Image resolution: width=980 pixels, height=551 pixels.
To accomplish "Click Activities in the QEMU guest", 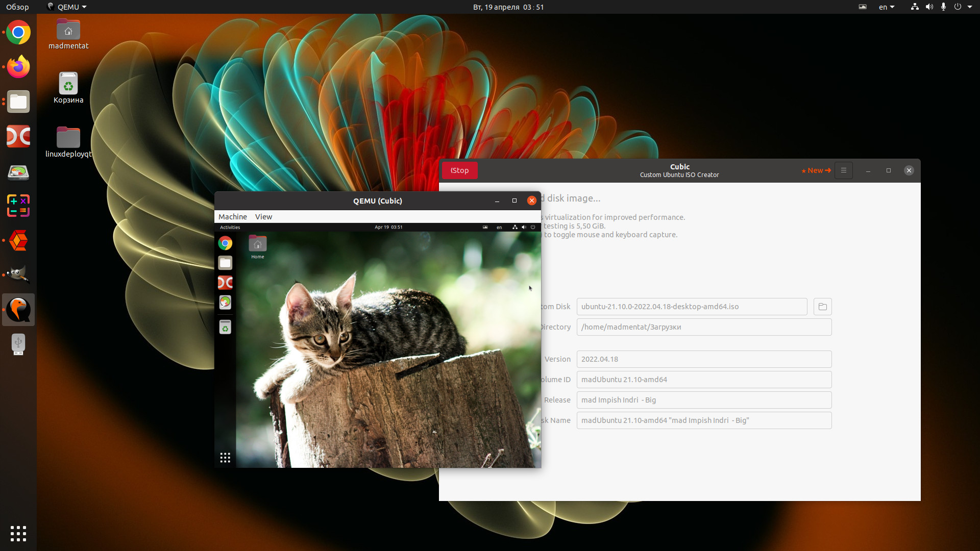I will (x=230, y=227).
